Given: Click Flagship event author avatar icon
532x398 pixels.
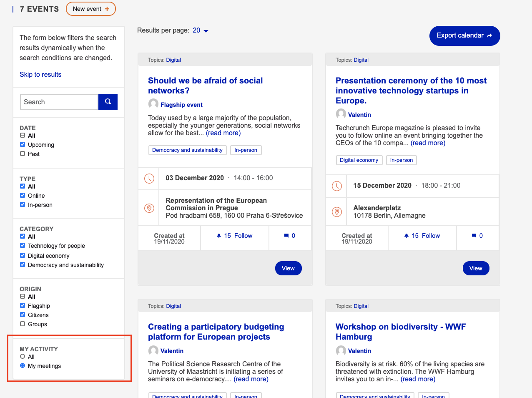Looking at the screenshot, I should click(x=153, y=104).
